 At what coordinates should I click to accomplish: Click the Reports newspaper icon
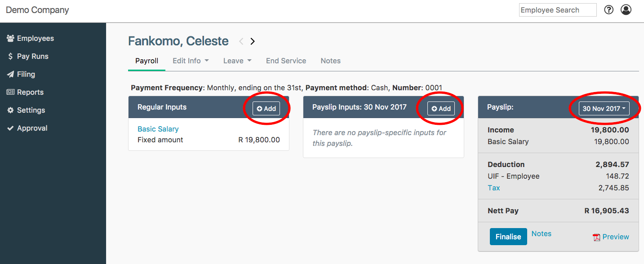(x=10, y=92)
